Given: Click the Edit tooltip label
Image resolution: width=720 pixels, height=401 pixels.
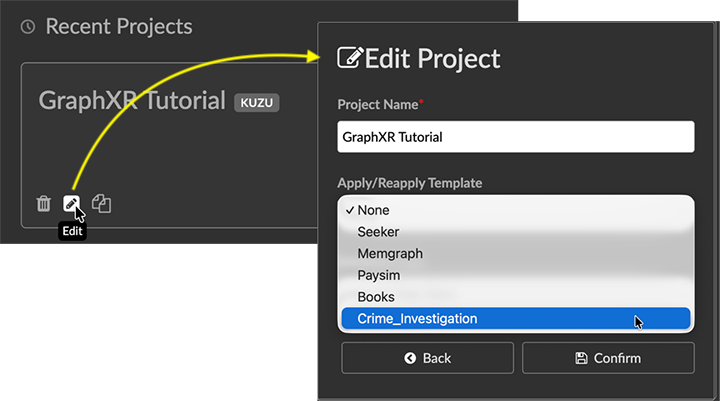Looking at the screenshot, I should (x=72, y=231).
